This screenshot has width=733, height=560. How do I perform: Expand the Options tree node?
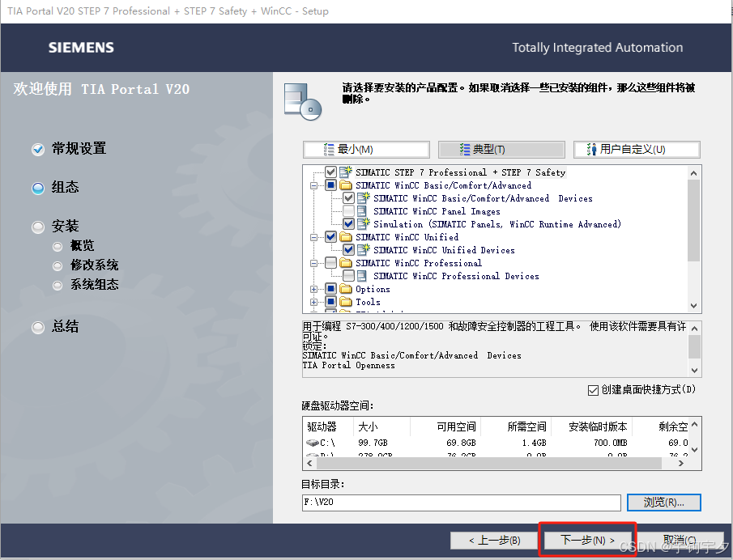(x=313, y=289)
